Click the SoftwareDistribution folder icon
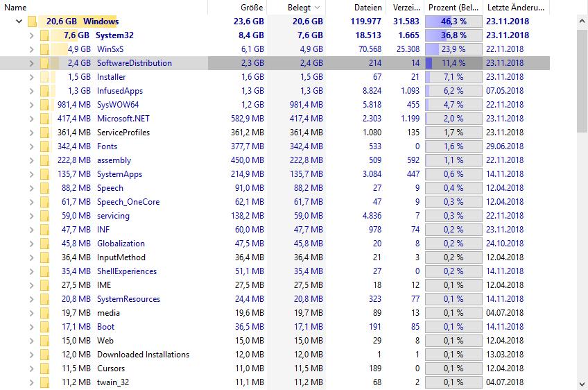 [44, 63]
